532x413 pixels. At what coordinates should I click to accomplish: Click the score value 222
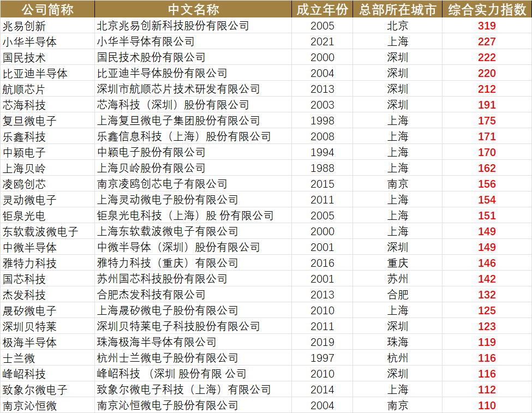point(487,57)
